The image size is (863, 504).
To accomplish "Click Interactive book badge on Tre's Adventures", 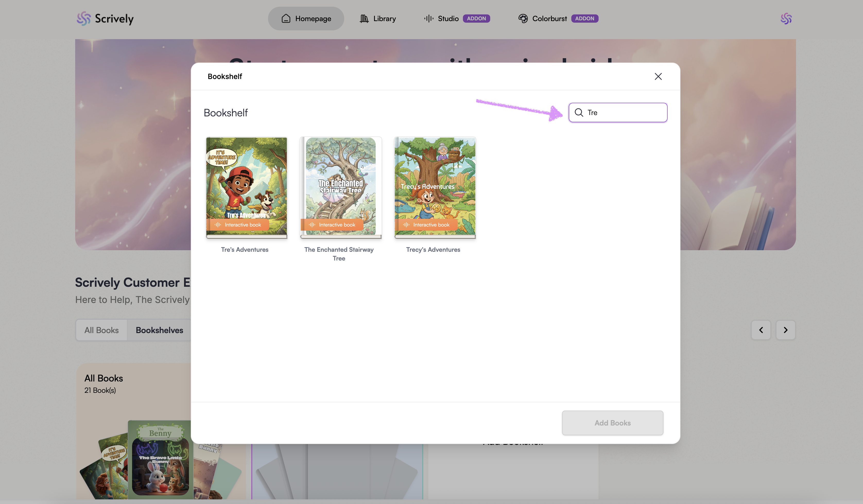I will tap(238, 225).
